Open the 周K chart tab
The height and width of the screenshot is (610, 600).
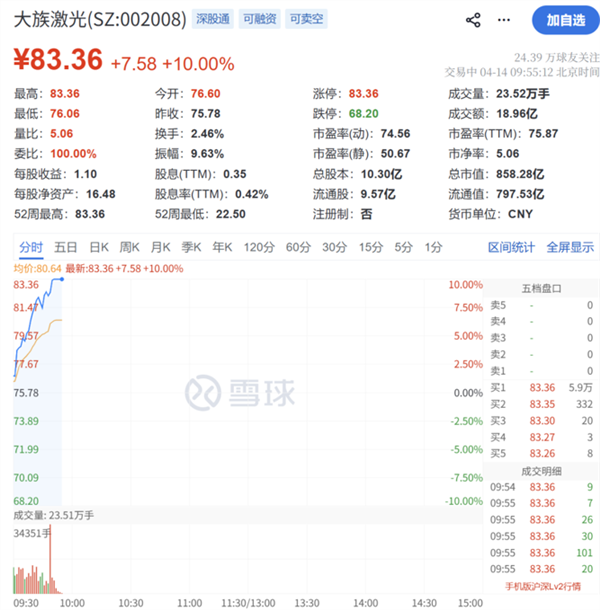(x=130, y=247)
